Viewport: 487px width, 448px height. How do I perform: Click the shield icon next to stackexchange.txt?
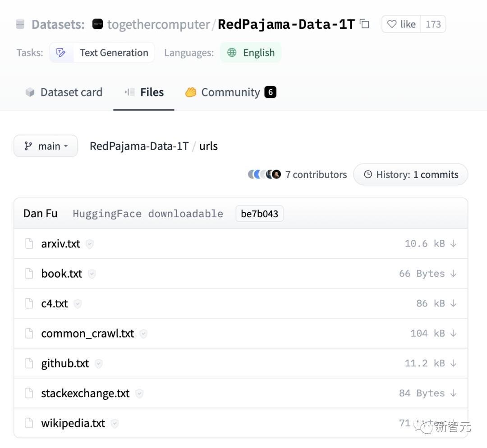click(139, 393)
